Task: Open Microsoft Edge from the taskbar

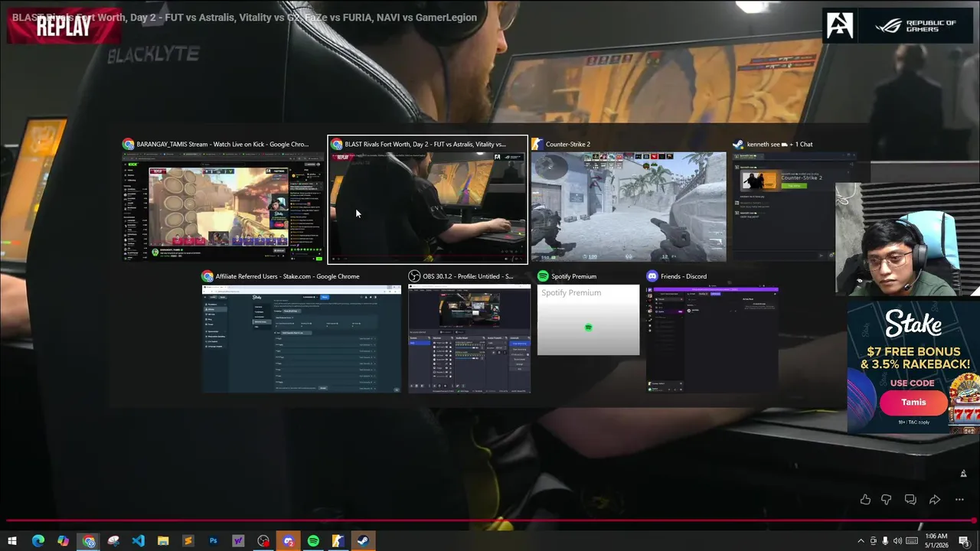Action: (x=38, y=541)
